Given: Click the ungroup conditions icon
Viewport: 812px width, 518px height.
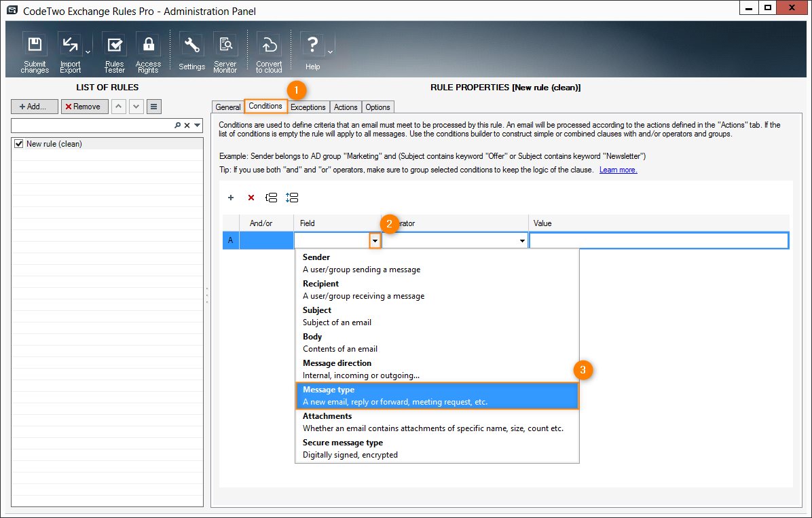Looking at the screenshot, I should tap(291, 198).
